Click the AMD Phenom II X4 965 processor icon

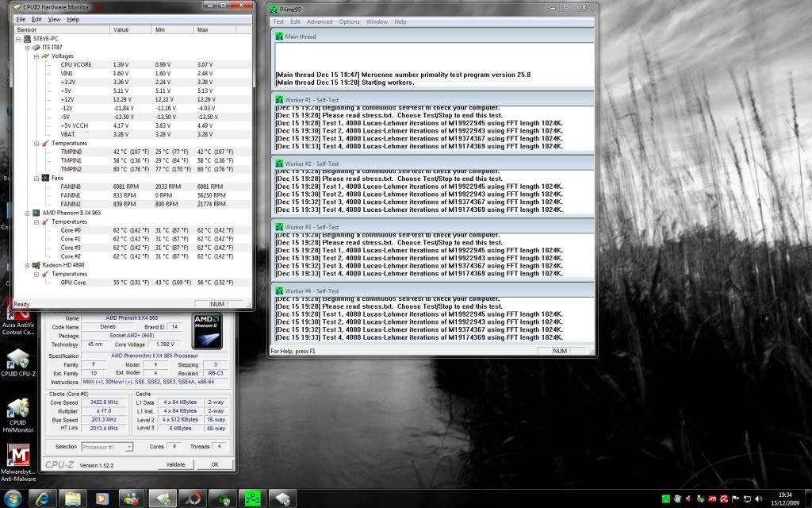(x=36, y=213)
